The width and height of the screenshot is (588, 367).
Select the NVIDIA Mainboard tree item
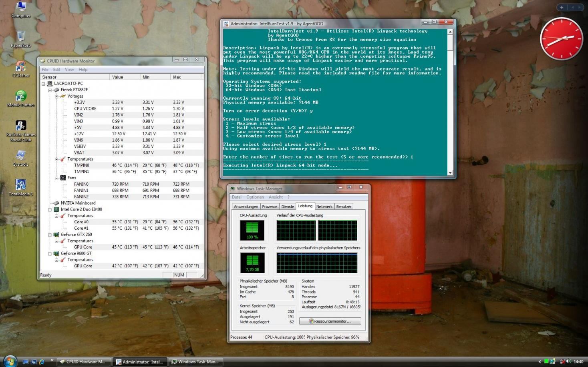tap(78, 203)
